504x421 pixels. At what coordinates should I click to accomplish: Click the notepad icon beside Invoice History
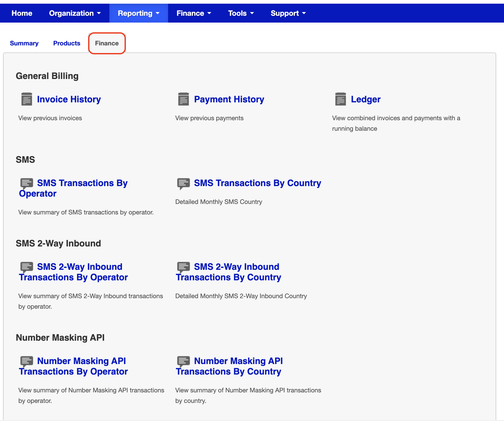tap(27, 99)
